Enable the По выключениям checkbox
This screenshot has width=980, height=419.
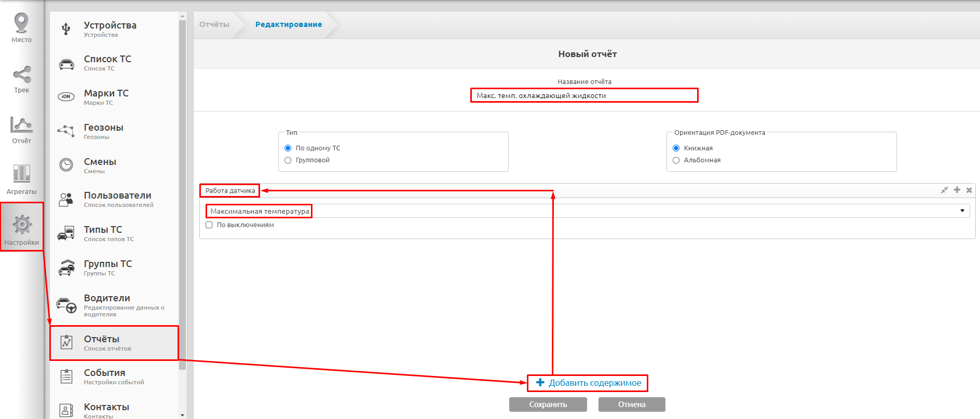pos(209,225)
